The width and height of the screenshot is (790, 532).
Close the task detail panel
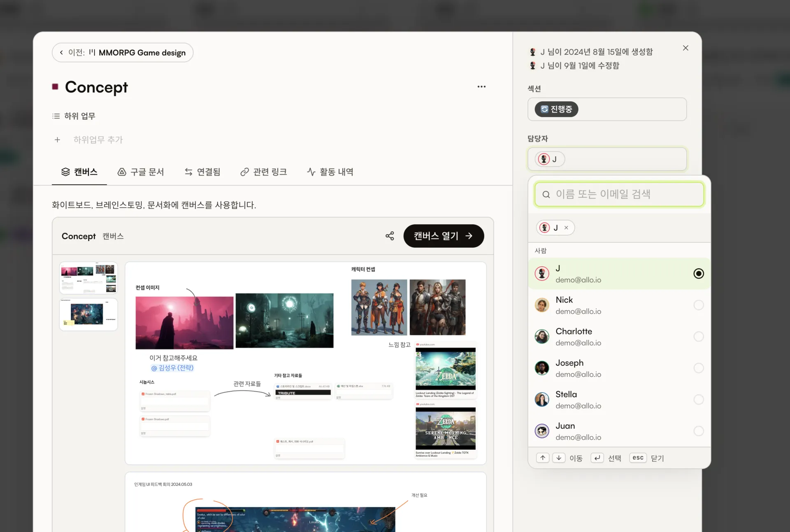pyautogui.click(x=685, y=48)
